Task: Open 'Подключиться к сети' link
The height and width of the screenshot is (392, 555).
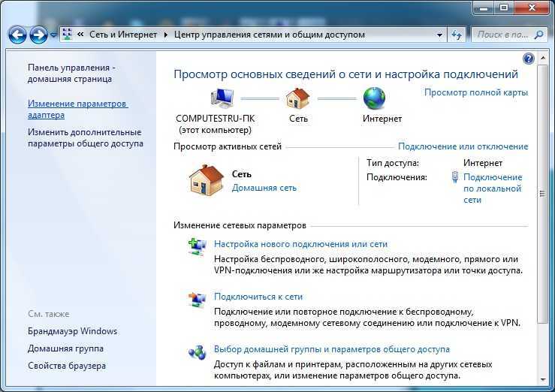Action: [258, 297]
